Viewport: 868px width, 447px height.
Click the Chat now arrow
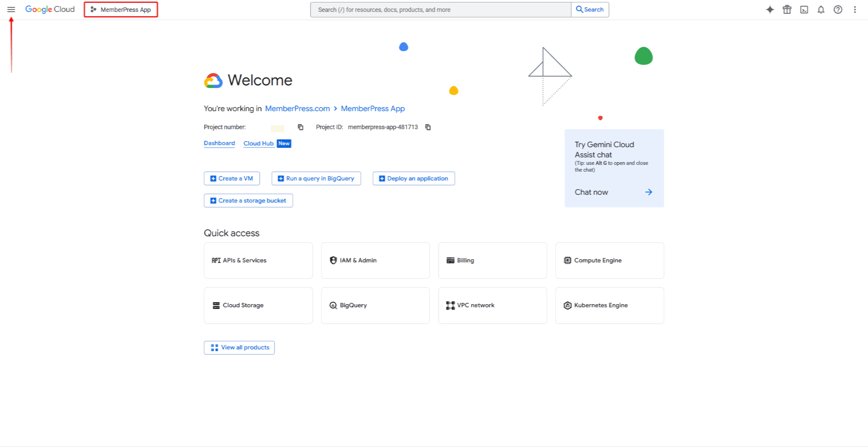pos(649,192)
